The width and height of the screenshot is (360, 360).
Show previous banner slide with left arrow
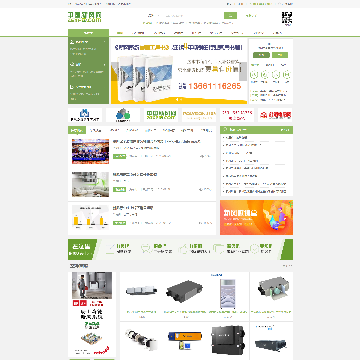pos(115,71)
